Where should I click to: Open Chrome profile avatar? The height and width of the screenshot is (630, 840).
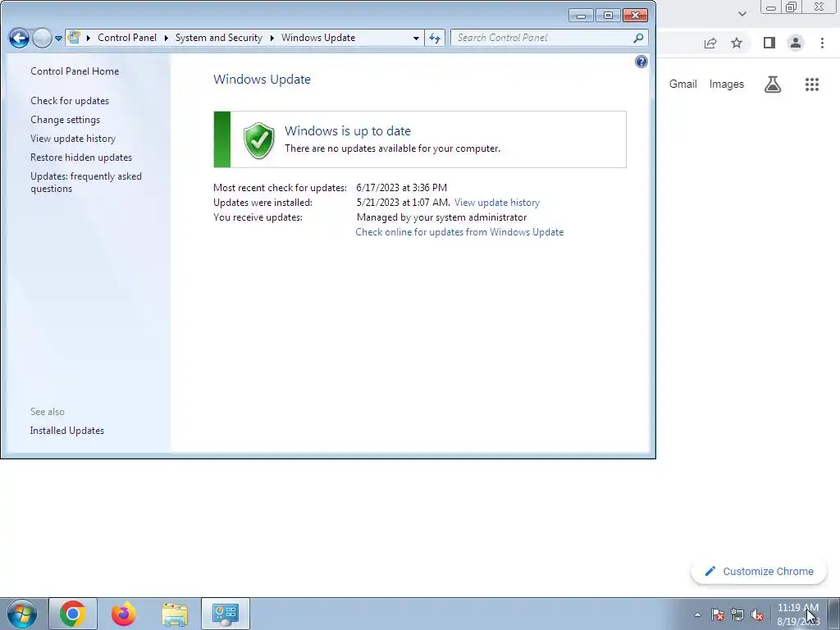(796, 43)
